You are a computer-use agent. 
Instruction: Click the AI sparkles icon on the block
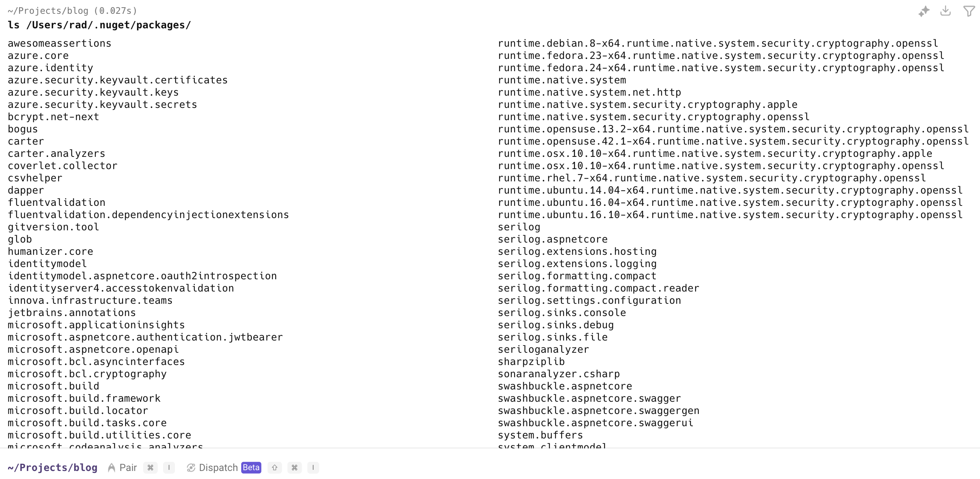click(924, 11)
